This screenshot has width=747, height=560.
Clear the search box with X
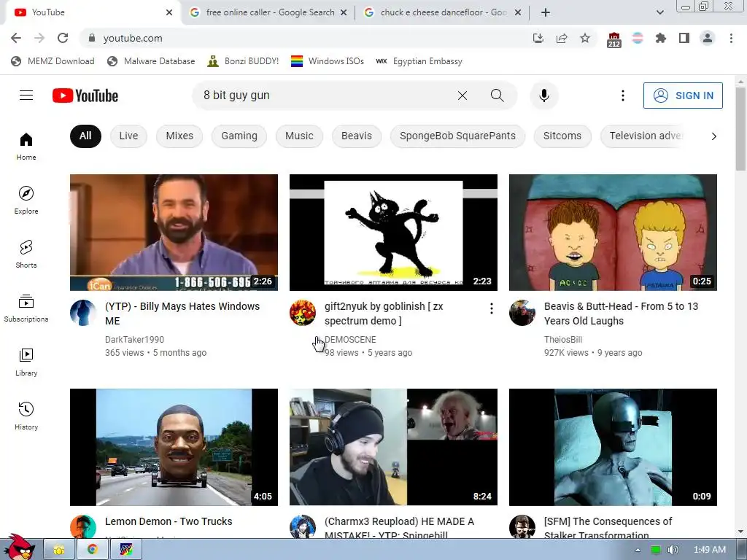coord(462,96)
